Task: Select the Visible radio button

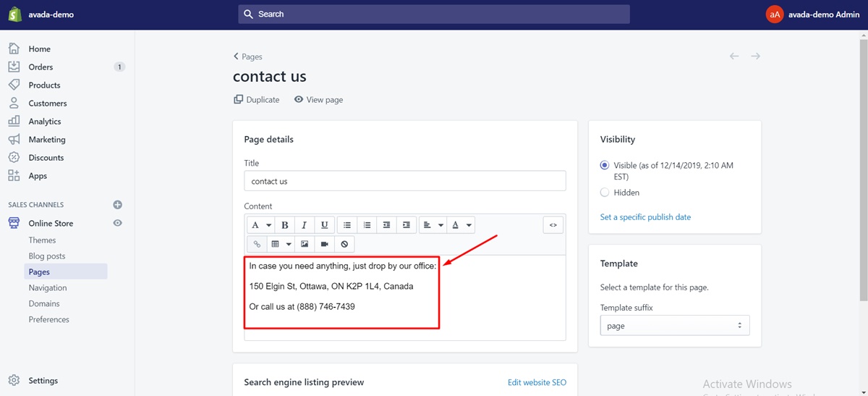Action: pyautogui.click(x=605, y=165)
